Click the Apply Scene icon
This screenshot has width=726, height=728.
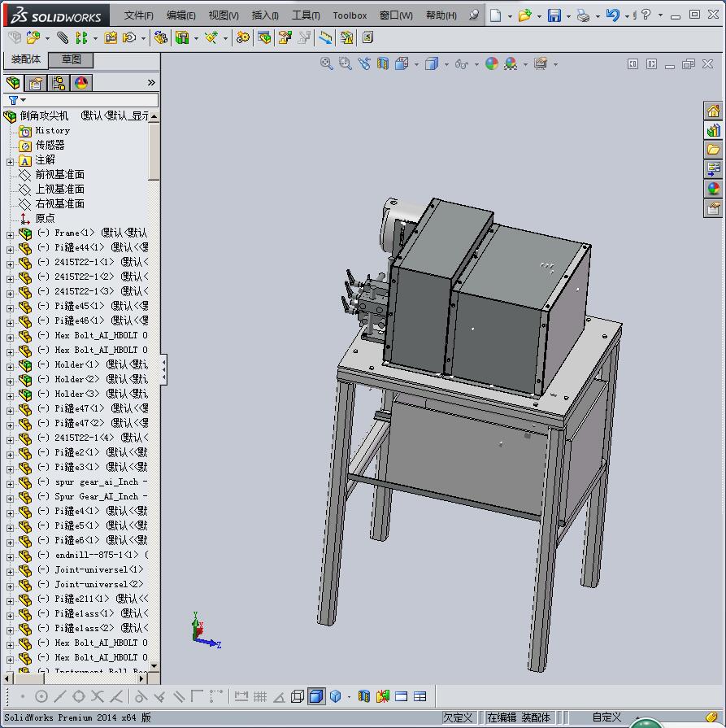[511, 63]
